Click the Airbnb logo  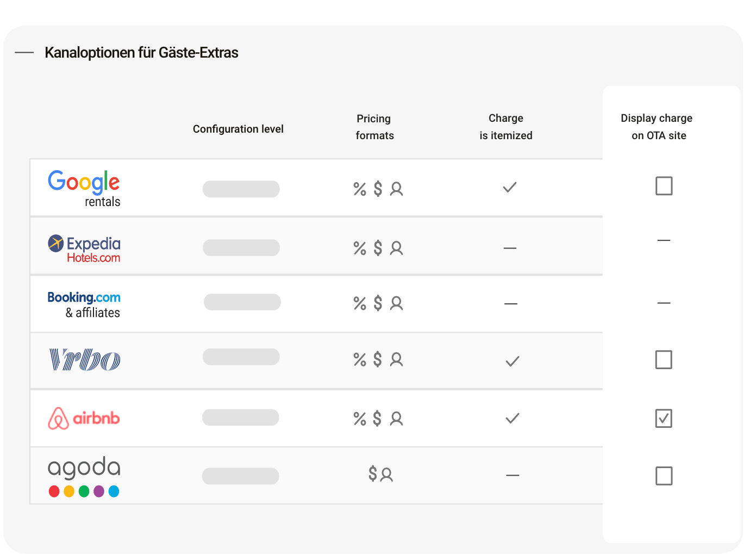(84, 418)
